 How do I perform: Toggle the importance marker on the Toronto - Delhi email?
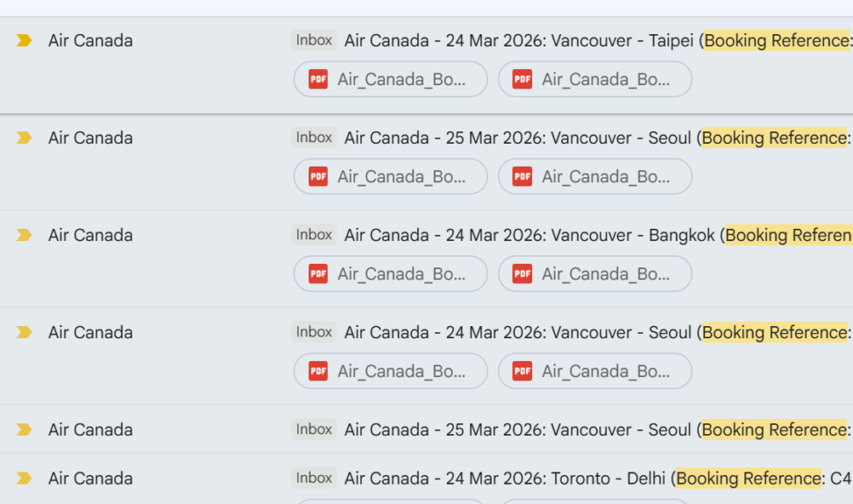(24, 478)
